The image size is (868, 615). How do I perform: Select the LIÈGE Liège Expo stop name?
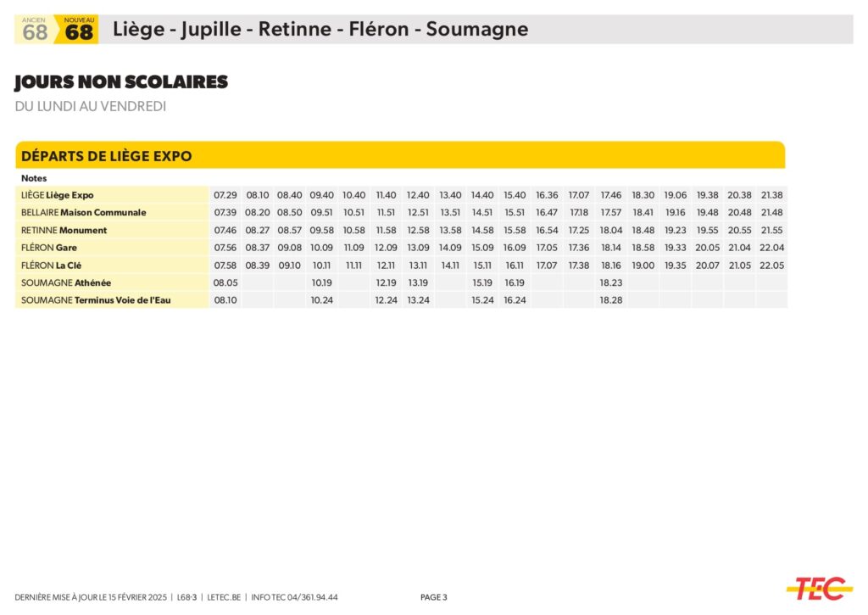(58, 195)
